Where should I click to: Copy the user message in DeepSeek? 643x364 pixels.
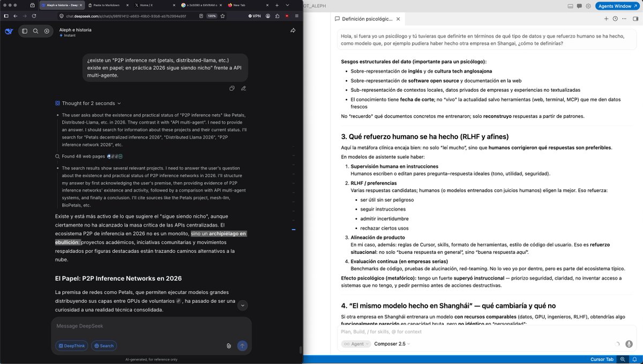coord(231,88)
